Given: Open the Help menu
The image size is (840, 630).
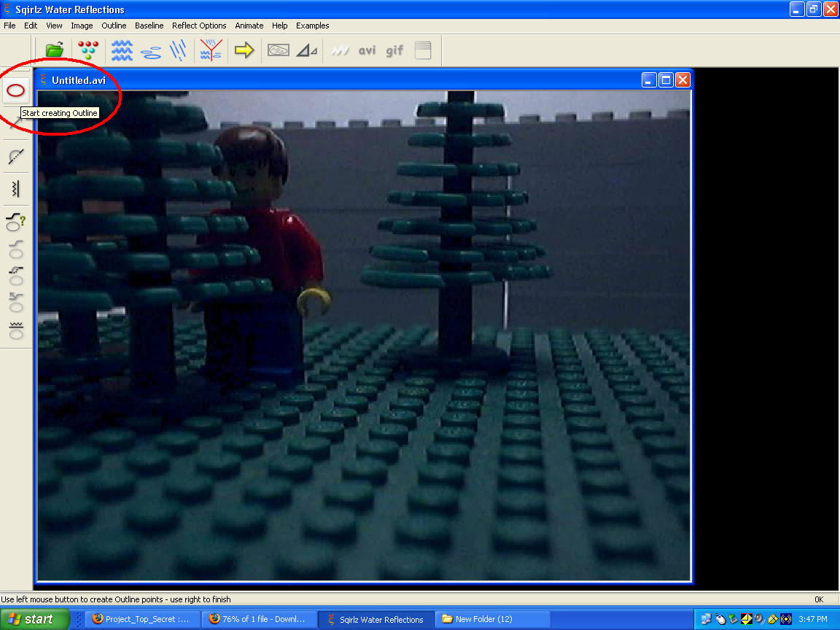Looking at the screenshot, I should (280, 26).
